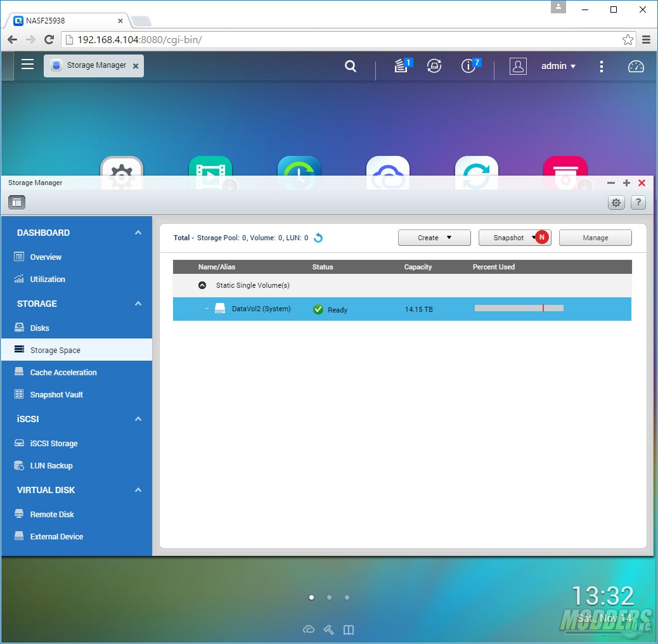Open Snapshot Vault in the sidebar
This screenshot has width=658, height=644.
tap(76, 394)
